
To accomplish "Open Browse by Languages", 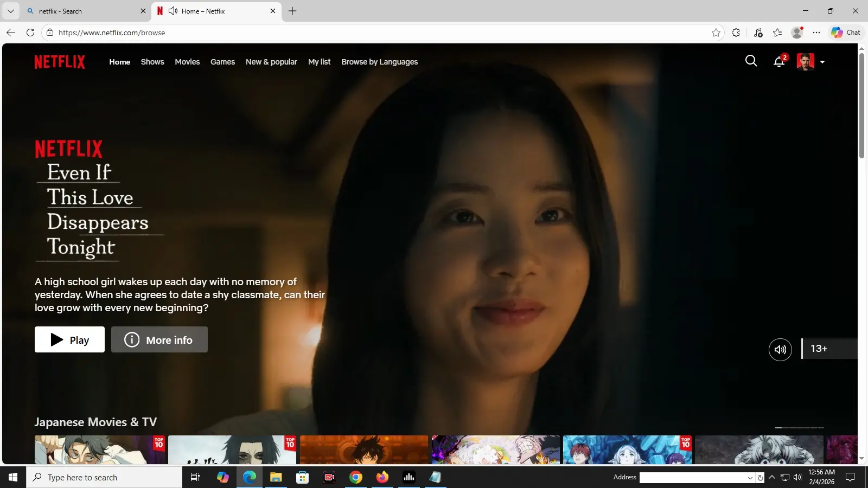I will (379, 62).
